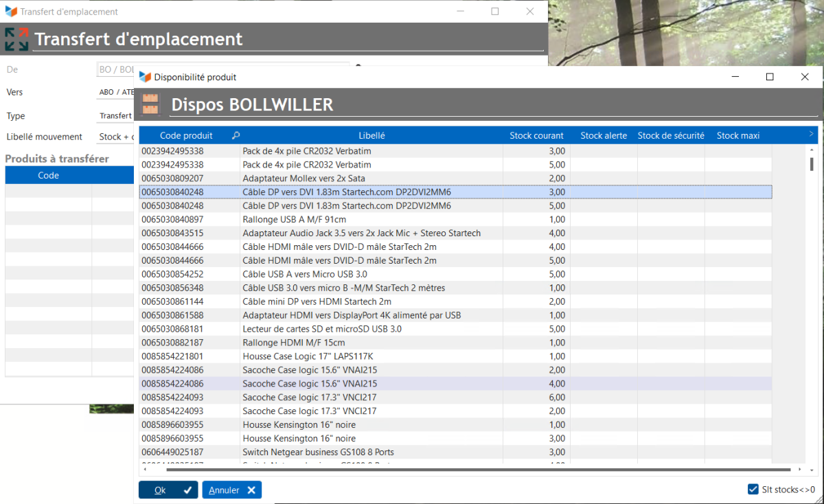Click the Transfert d'emplacement title bar app icon
Image resolution: width=824 pixels, height=504 pixels.
click(x=10, y=12)
